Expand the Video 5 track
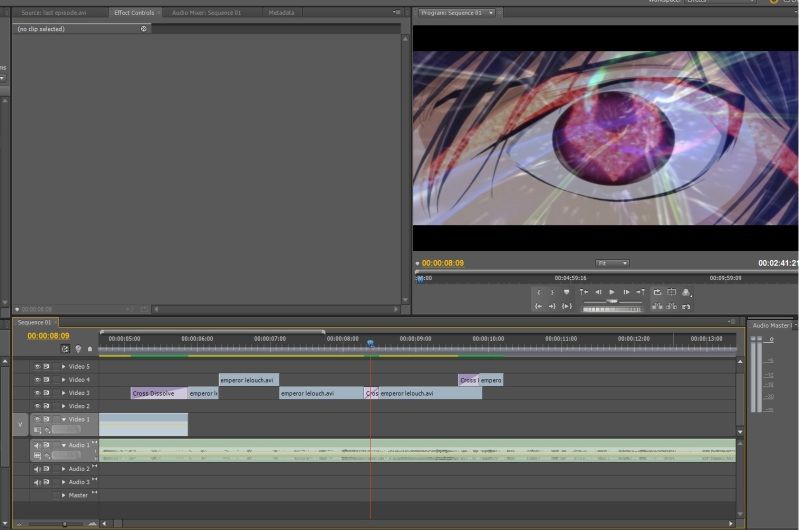Screen dimensions: 799x530 point(64,366)
